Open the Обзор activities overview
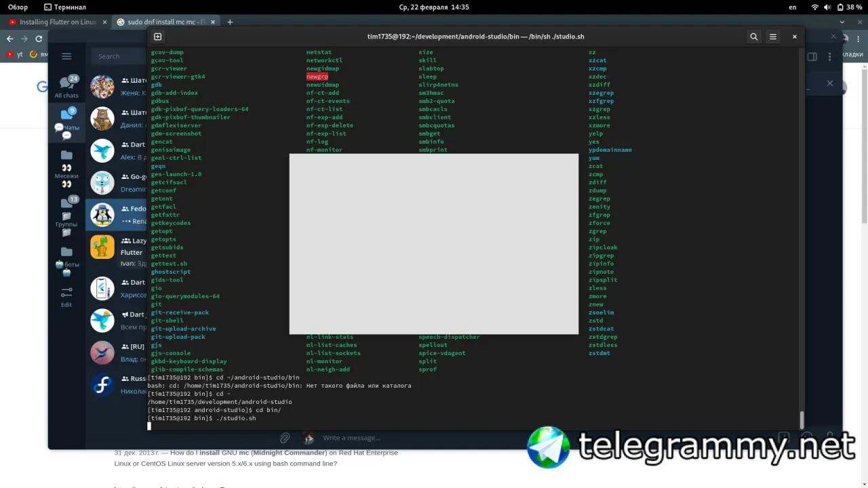This screenshot has width=868, height=488. [x=18, y=7]
